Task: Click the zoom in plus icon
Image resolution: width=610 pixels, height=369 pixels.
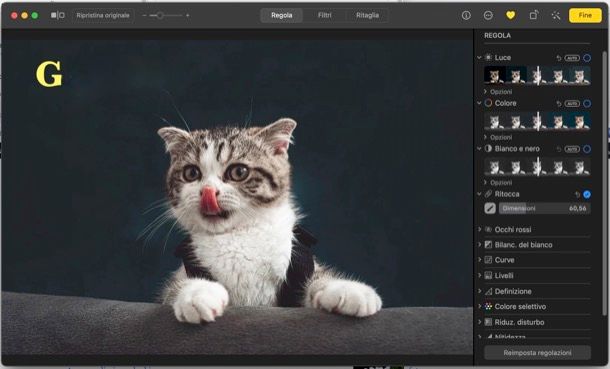Action: click(188, 16)
